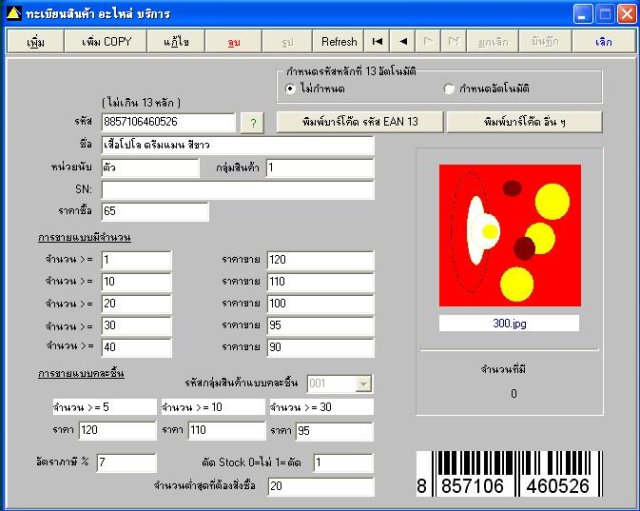Click the พิมพ์บาร์โค้ด อื่น ๆ button
This screenshot has height=511, width=640.
tap(524, 122)
